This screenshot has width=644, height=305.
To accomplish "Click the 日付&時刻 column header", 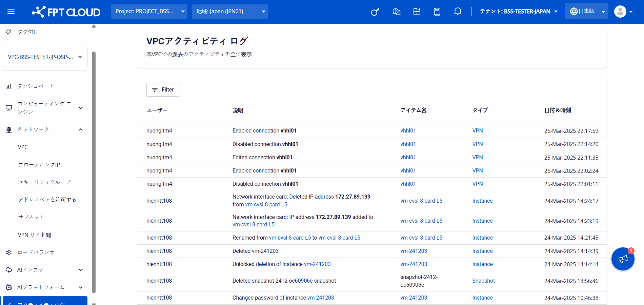I will (558, 110).
